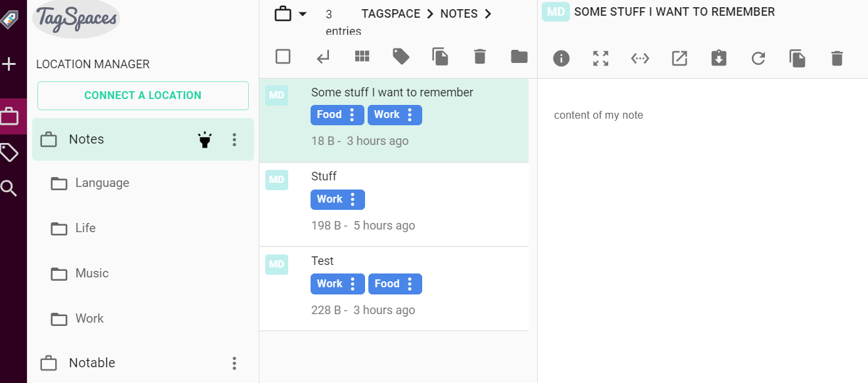
Task: Open the file info panel for the note
Action: [561, 58]
